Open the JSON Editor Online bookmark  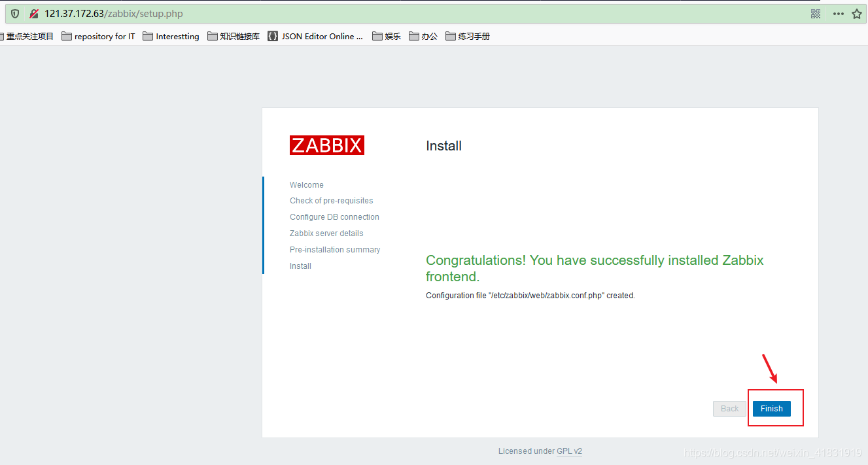pyautogui.click(x=315, y=37)
